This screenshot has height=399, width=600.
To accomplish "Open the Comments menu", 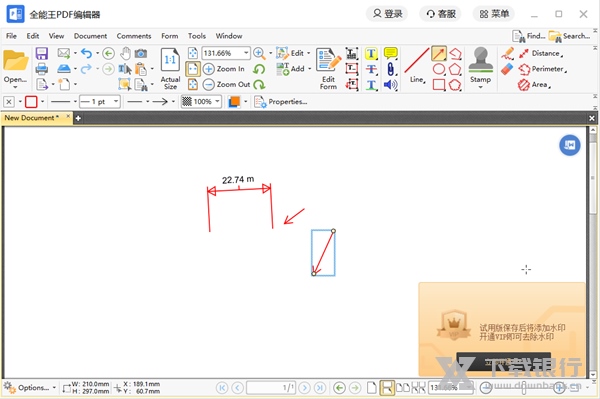I will pyautogui.click(x=134, y=36).
